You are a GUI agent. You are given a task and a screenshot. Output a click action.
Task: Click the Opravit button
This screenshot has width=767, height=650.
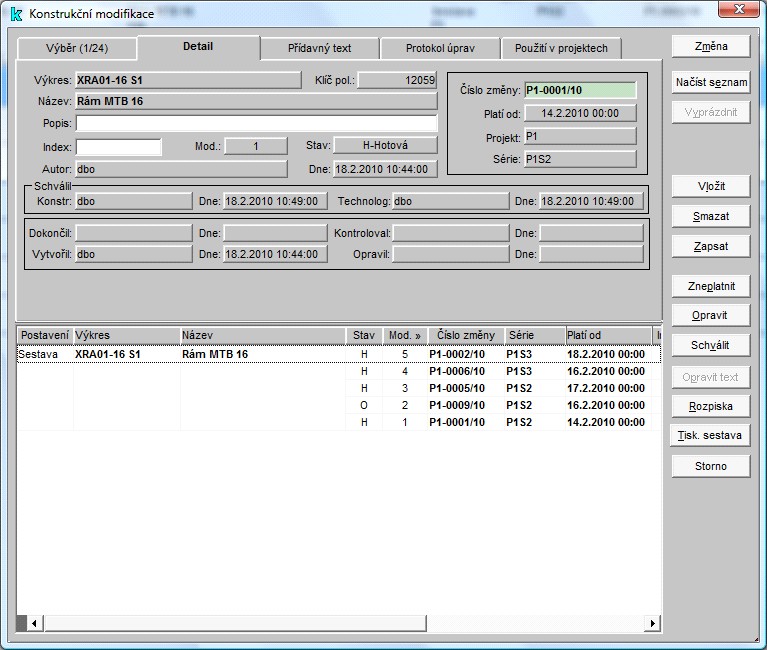[x=711, y=315]
